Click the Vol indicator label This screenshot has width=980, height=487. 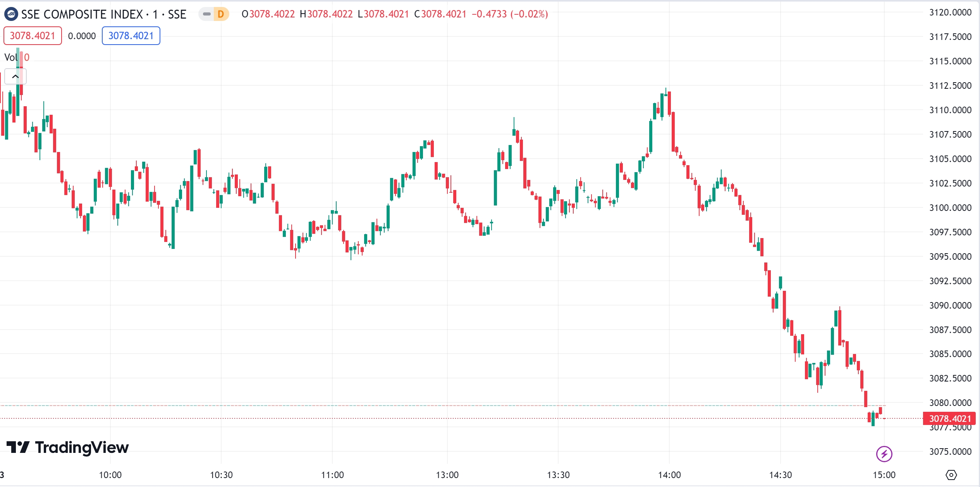coord(10,57)
